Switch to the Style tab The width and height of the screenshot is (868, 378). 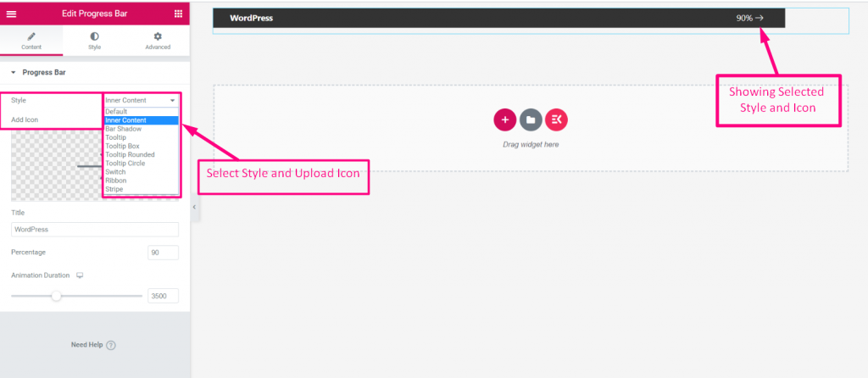[x=95, y=41]
